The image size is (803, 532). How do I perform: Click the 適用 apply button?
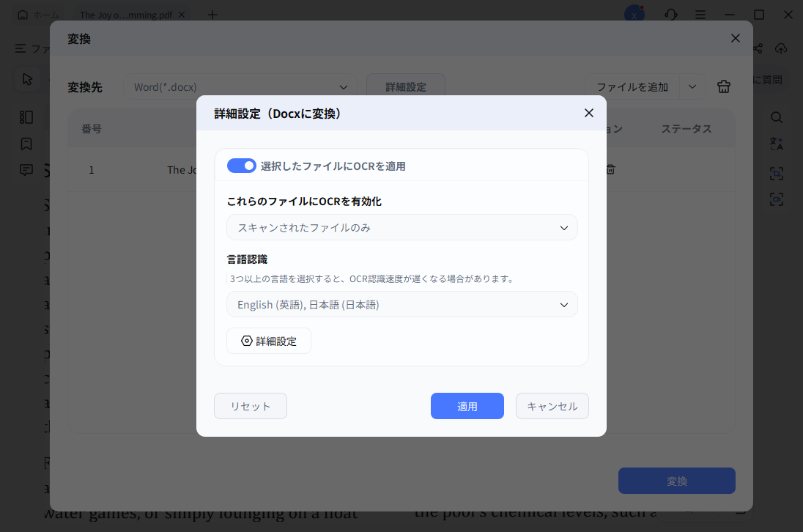click(x=467, y=406)
